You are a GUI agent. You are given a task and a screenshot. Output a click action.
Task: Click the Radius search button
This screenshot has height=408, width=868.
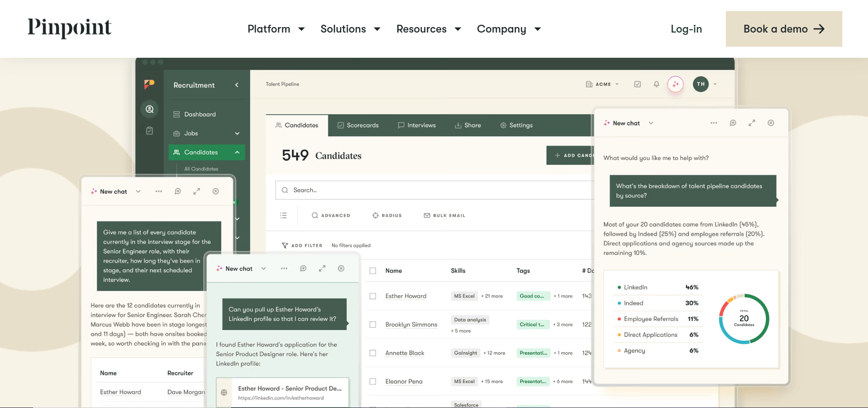click(387, 215)
